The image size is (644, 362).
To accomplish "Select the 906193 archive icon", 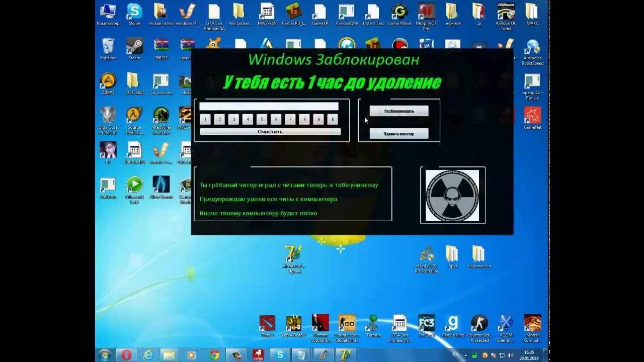I will [161, 49].
